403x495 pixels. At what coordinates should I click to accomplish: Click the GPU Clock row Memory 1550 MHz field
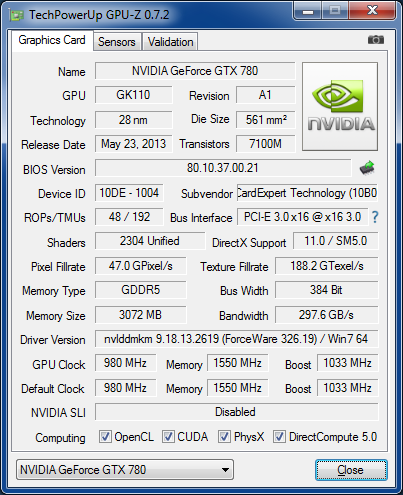pyautogui.click(x=238, y=363)
